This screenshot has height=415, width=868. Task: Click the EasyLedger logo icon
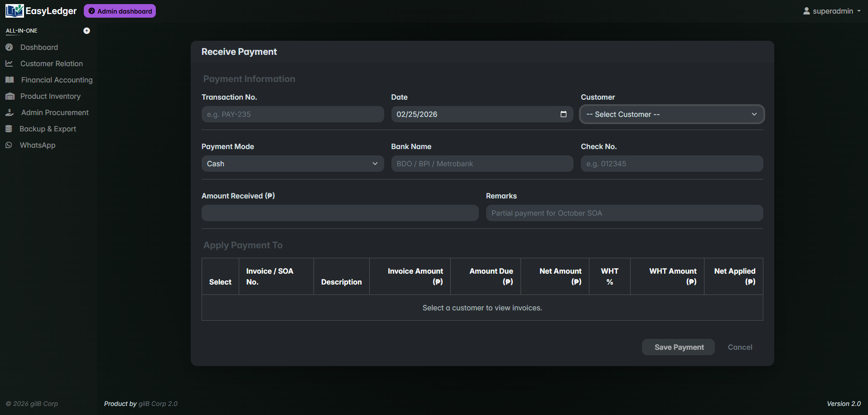[x=14, y=11]
